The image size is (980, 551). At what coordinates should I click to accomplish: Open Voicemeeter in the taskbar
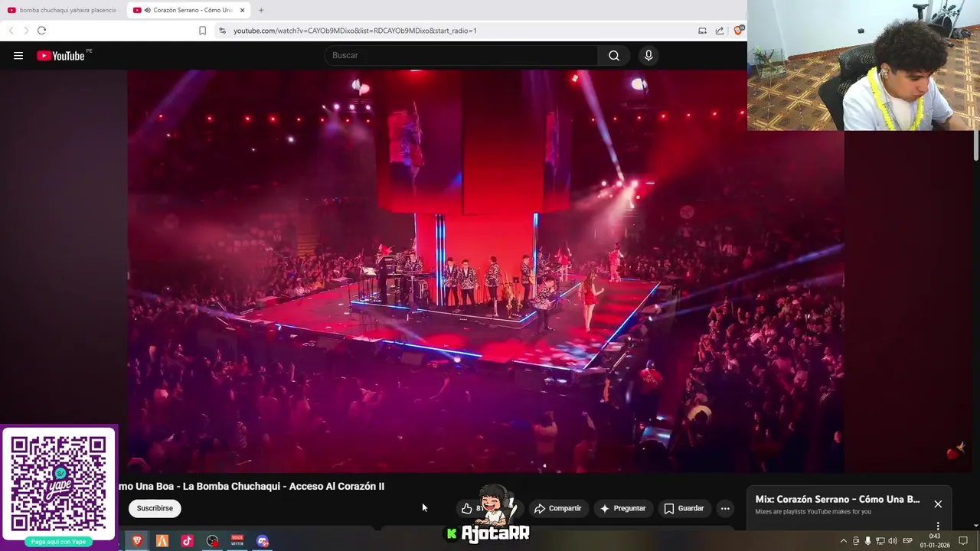237,541
